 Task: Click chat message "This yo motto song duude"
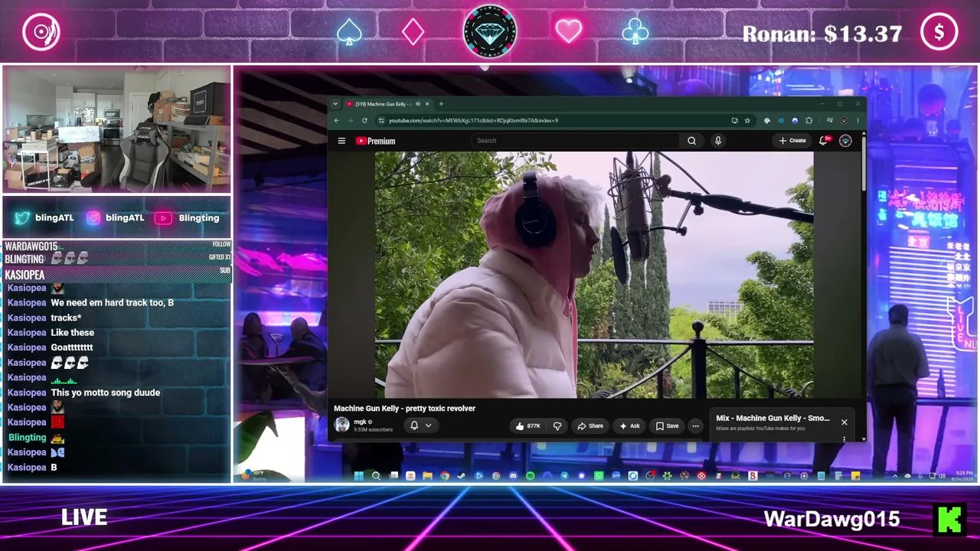click(x=106, y=393)
